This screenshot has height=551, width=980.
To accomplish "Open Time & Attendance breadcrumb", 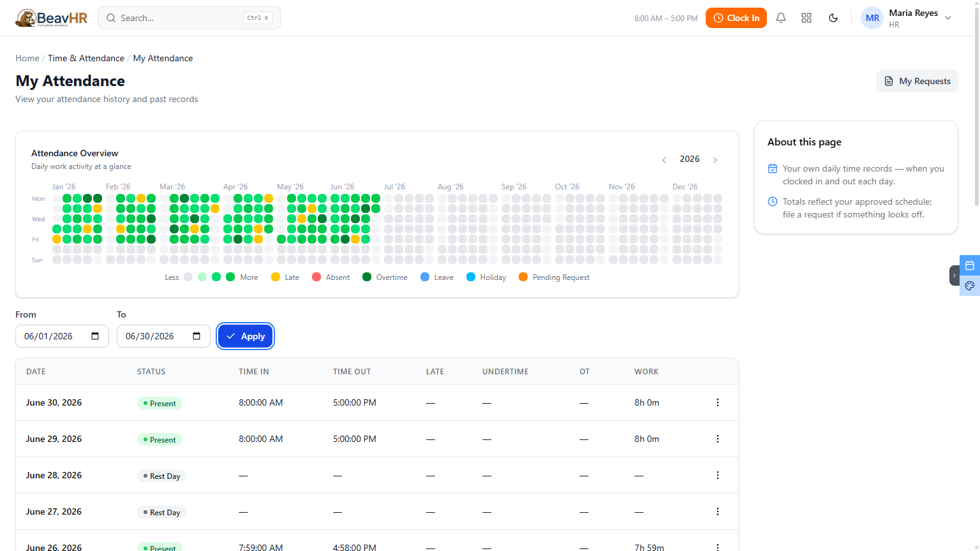I will pos(86,58).
